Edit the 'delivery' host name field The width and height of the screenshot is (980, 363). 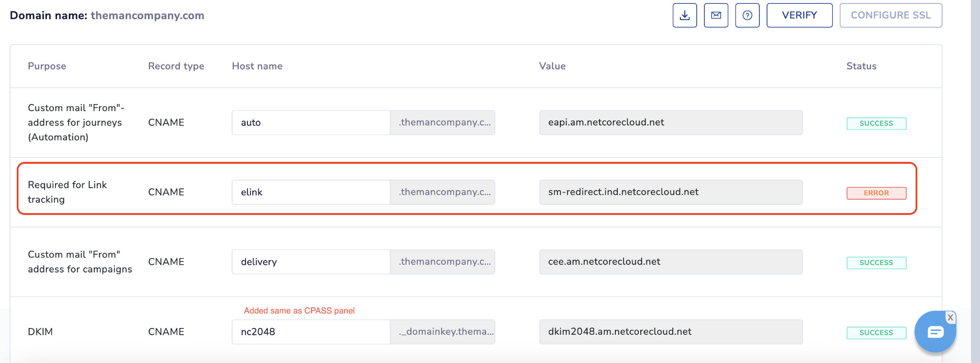pyautogui.click(x=311, y=262)
